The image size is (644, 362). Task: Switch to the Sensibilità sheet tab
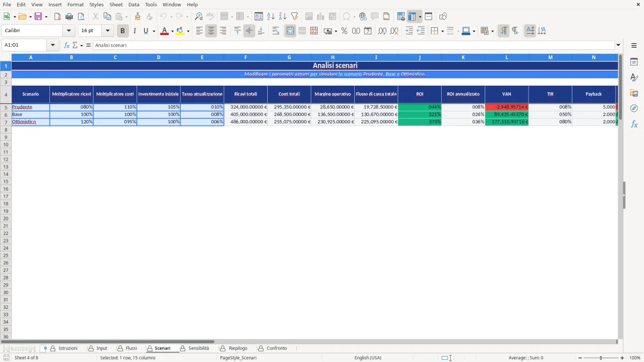(x=199, y=348)
